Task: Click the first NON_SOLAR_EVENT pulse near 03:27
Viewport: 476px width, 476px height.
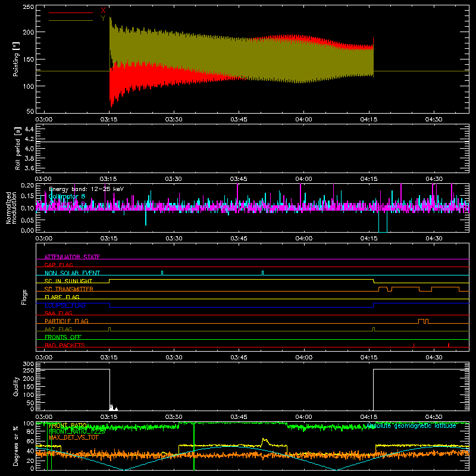Action: tap(162, 273)
